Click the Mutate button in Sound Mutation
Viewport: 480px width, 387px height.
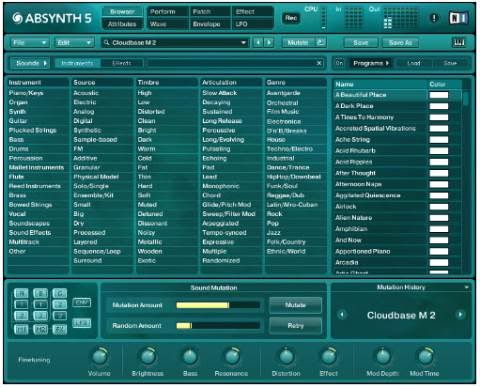pos(295,305)
